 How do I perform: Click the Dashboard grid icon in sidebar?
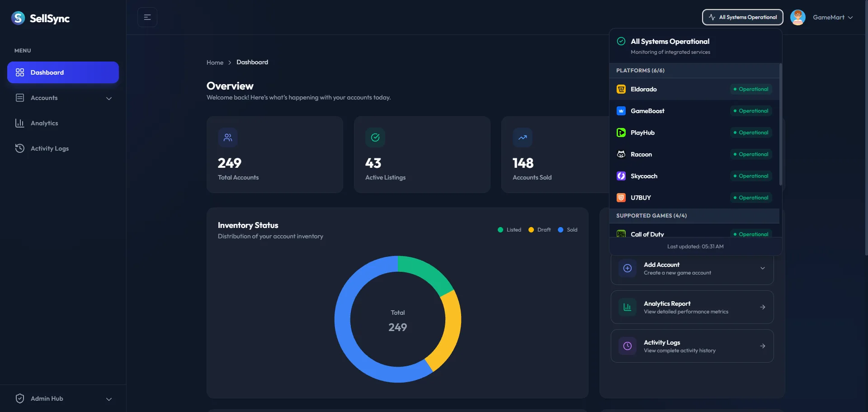(x=20, y=72)
